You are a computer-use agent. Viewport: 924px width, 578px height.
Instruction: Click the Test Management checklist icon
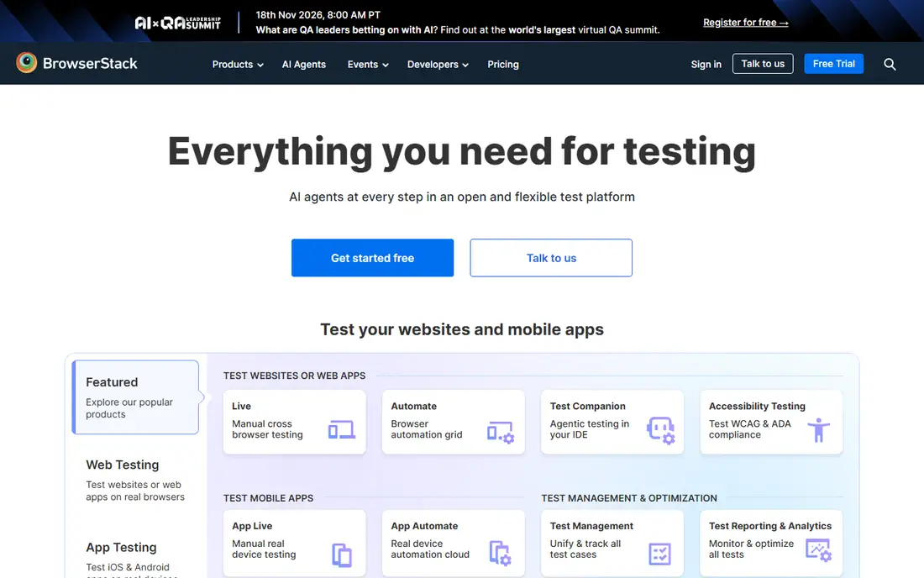[x=659, y=554]
